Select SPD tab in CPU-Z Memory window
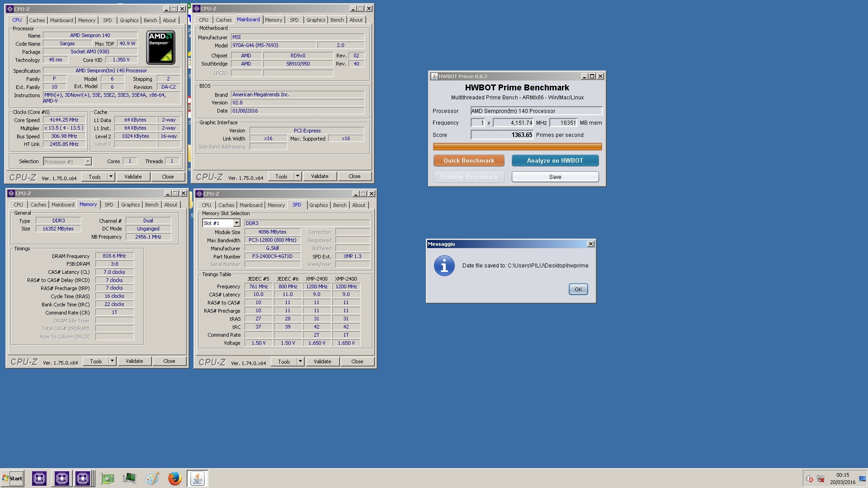868x488 pixels. (x=109, y=205)
